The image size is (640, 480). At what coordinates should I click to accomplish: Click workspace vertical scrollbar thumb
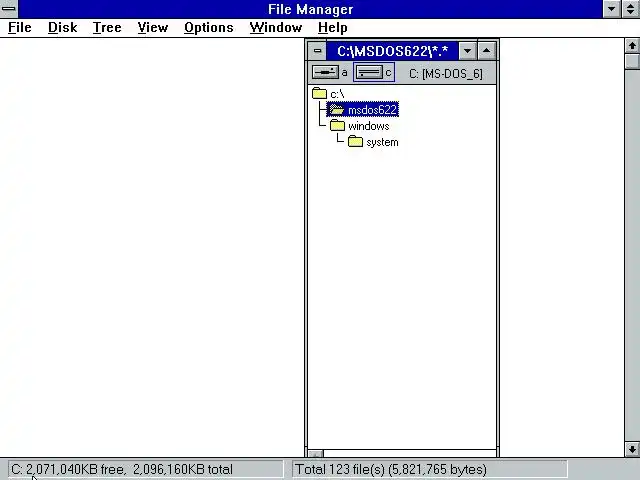point(632,61)
